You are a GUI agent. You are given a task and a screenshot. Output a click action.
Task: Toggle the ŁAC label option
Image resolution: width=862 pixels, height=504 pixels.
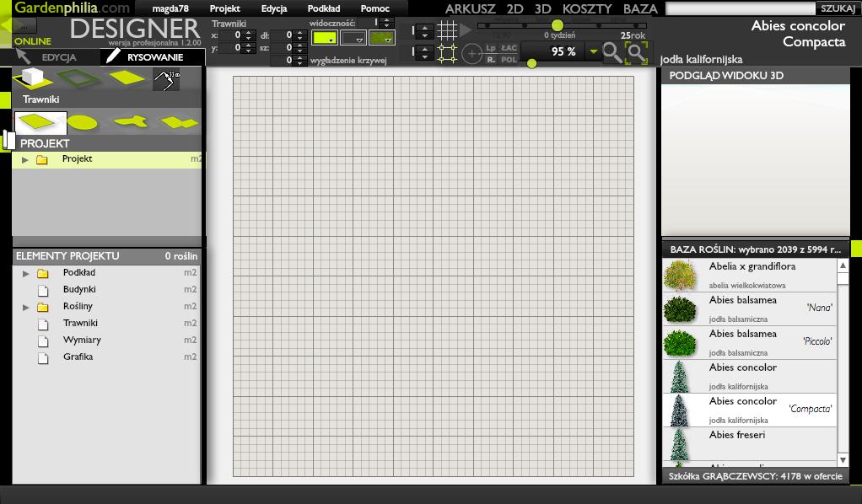509,48
